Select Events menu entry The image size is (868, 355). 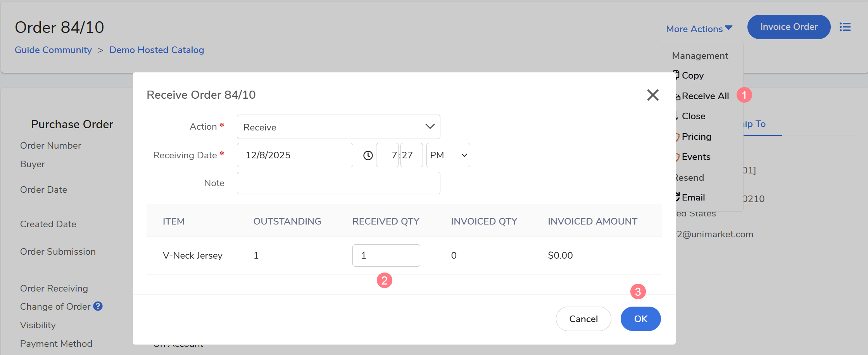(696, 157)
